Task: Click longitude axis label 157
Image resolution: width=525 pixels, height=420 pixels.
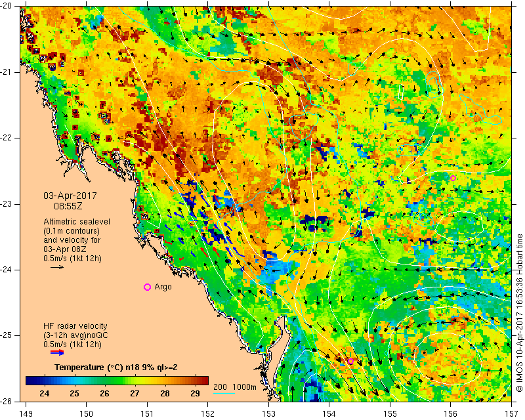Action: click(x=512, y=414)
